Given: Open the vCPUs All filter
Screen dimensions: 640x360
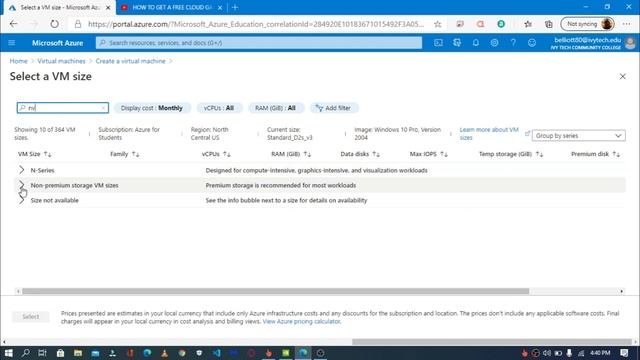Looking at the screenshot, I should click(219, 108).
